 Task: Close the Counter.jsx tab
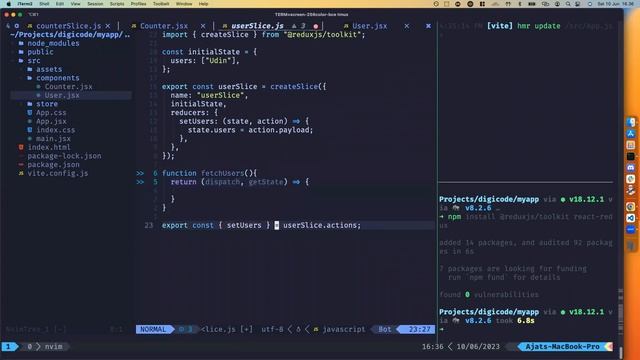pos(203,26)
